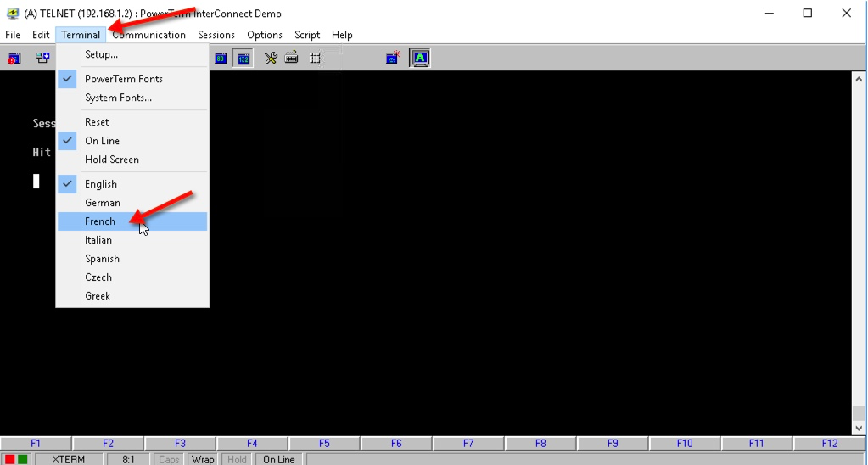Click the new session window star icon

393,57
